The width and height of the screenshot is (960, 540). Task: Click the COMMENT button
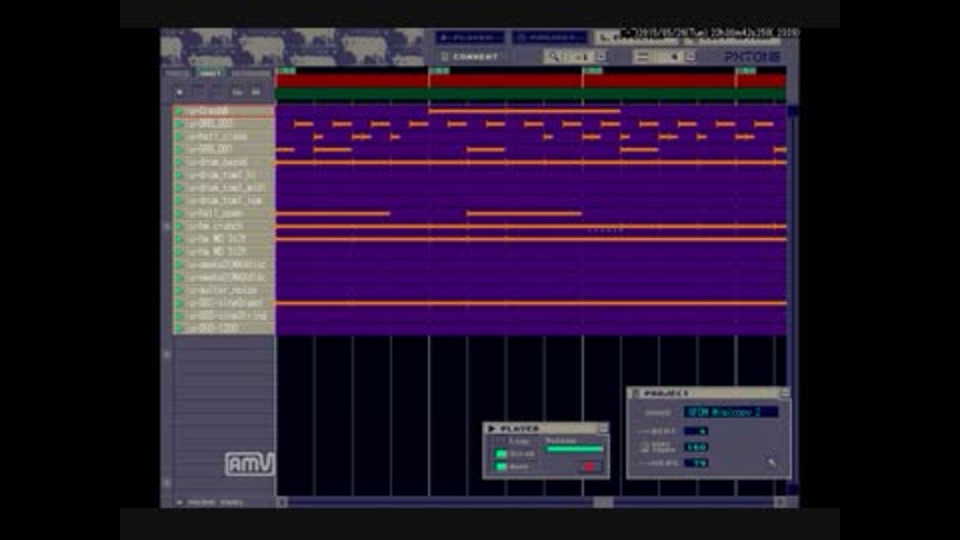pyautogui.click(x=470, y=57)
